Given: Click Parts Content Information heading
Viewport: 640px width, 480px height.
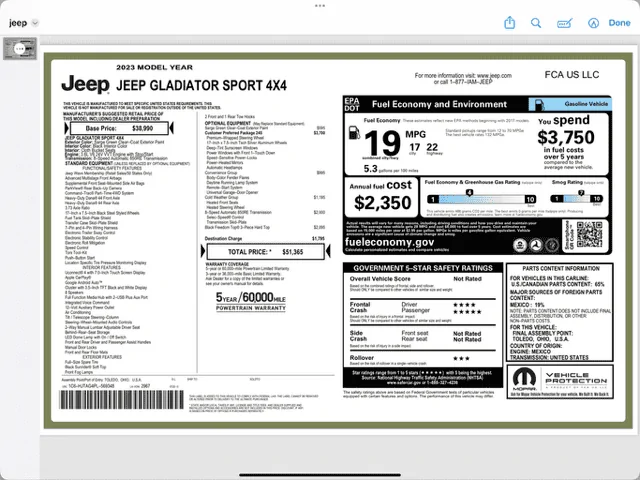Looking at the screenshot, I should click(x=560, y=269).
